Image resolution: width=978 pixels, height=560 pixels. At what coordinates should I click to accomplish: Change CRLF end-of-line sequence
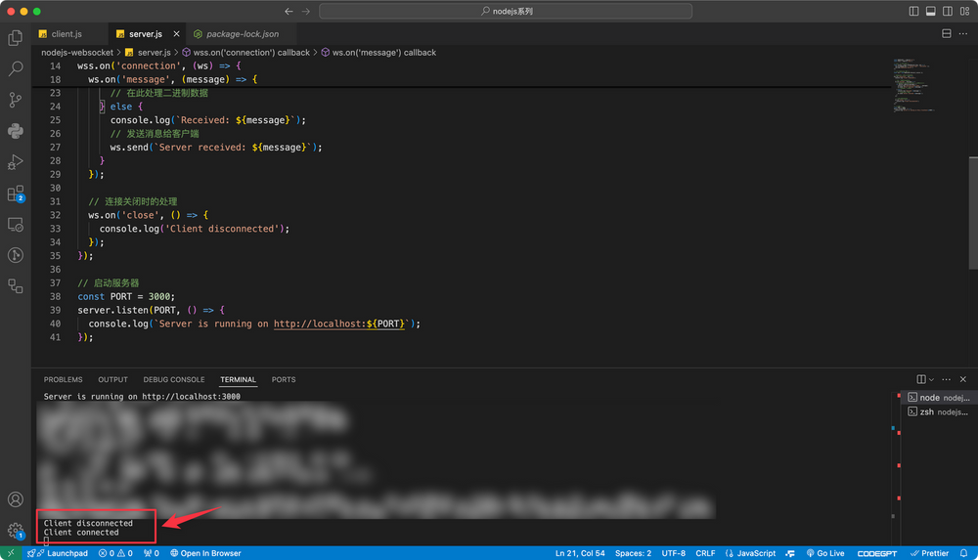[705, 553]
